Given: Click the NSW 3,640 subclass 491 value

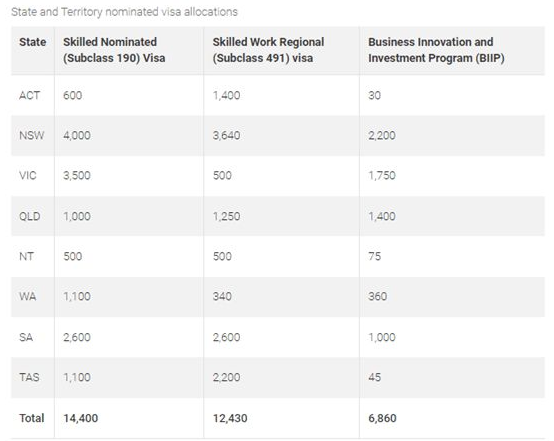Looking at the screenshot, I should coord(226,135).
